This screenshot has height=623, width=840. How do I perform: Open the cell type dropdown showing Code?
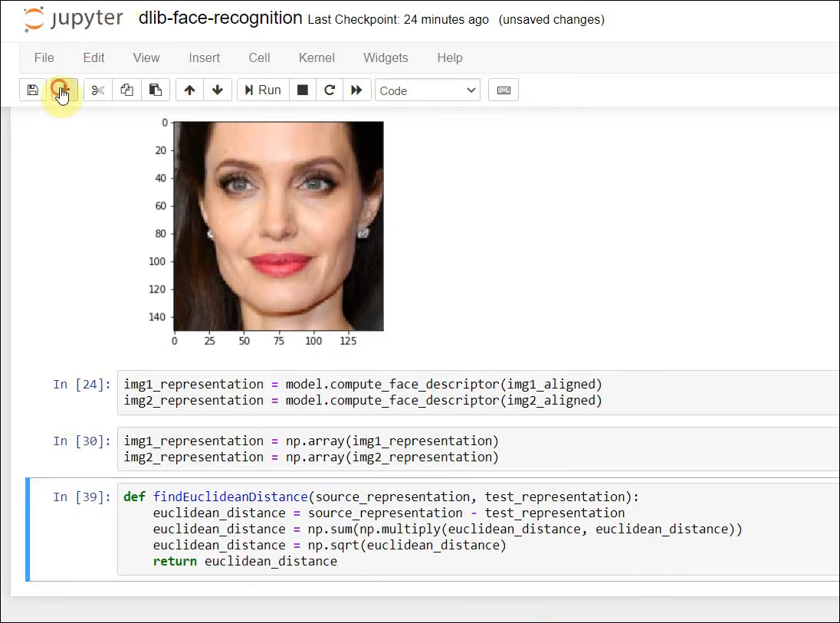(427, 90)
